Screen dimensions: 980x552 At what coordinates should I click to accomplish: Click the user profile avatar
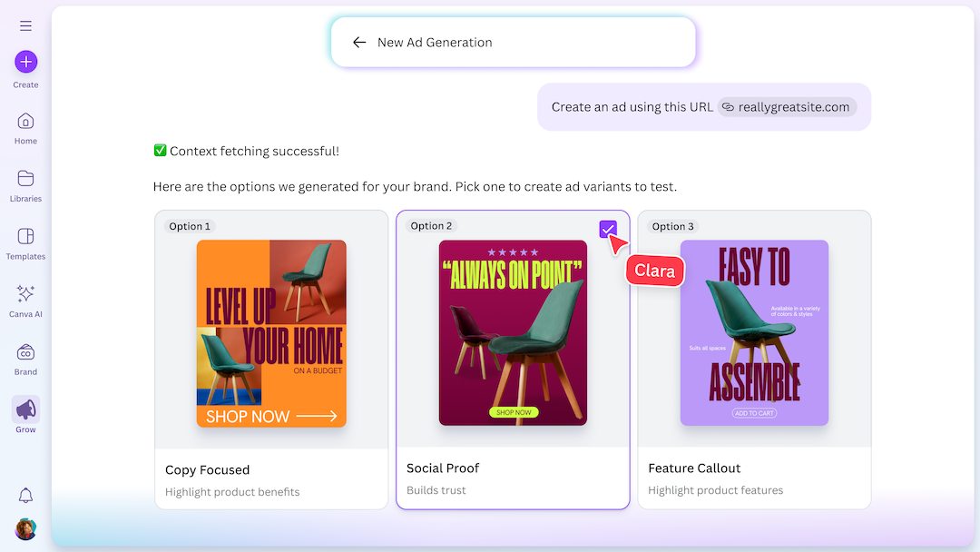(25, 529)
